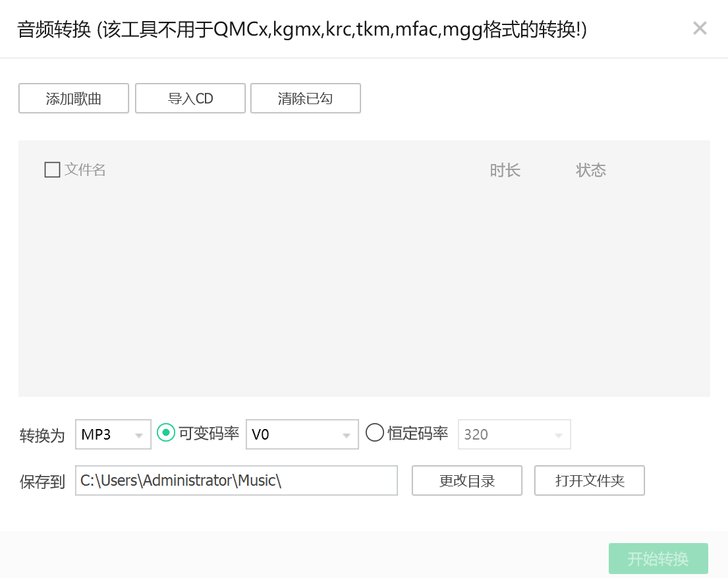Click the 开始转换 start conversion button

(658, 558)
